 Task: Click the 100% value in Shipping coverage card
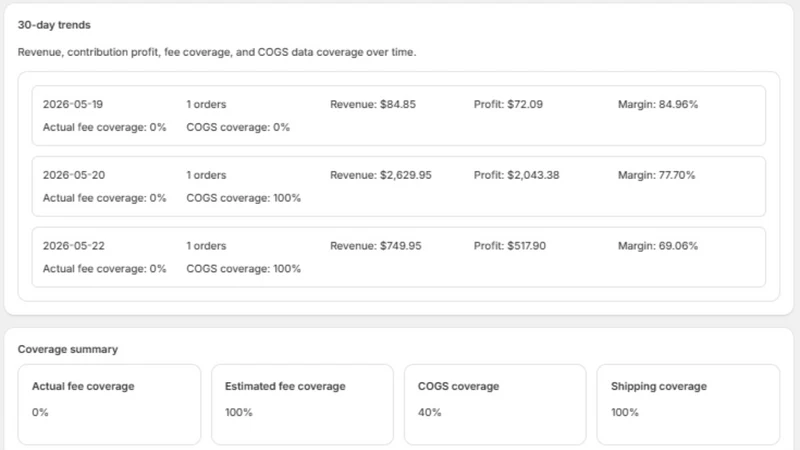tap(624, 412)
